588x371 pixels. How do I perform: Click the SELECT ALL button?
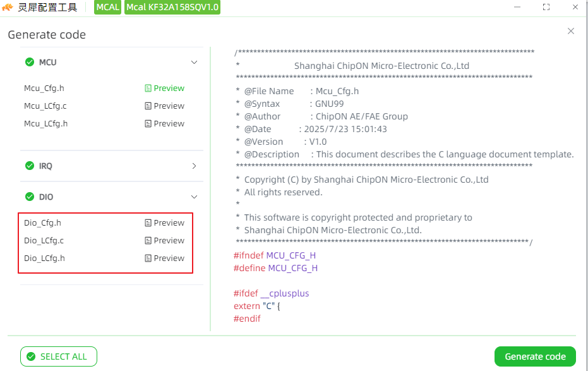(x=59, y=356)
